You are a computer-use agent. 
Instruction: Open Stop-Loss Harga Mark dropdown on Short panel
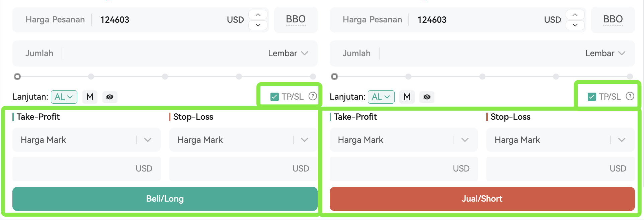560,140
